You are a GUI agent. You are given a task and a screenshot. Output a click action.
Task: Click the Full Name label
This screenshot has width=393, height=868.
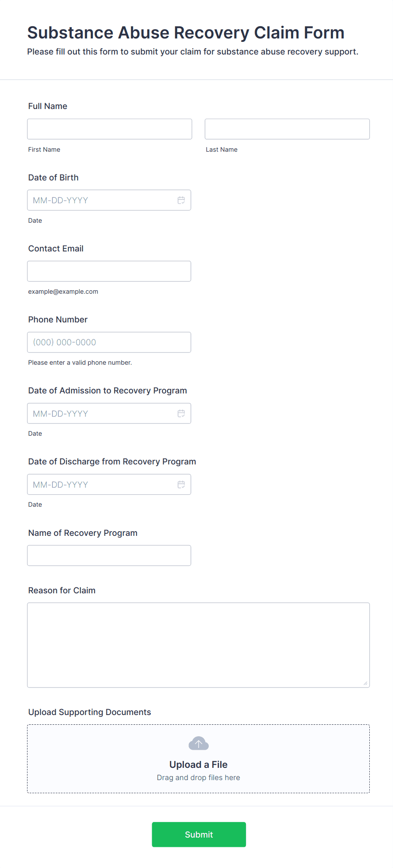tap(48, 106)
